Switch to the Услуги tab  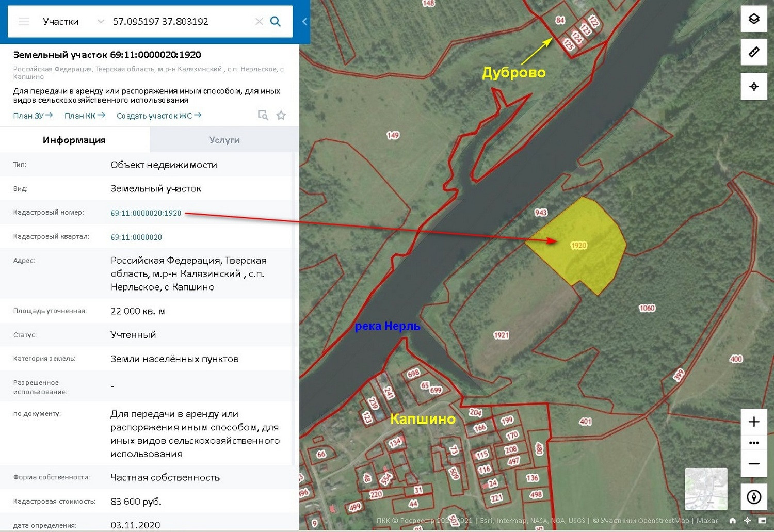(x=224, y=140)
